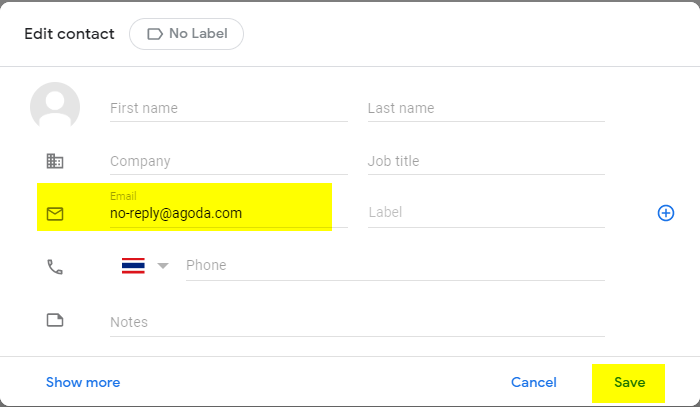This screenshot has width=700, height=407.
Task: Click the phone handset icon
Action: coord(55,267)
